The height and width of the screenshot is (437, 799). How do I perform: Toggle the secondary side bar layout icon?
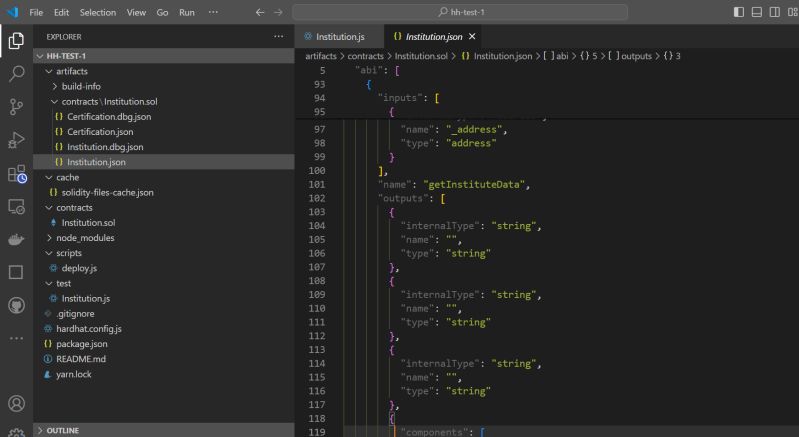point(775,12)
